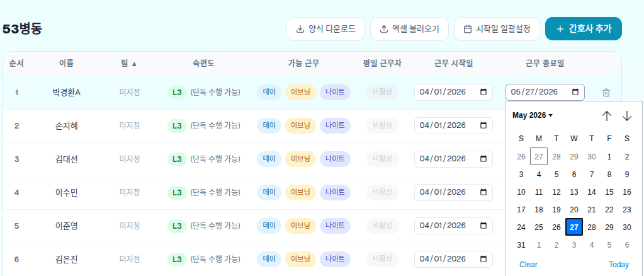644x276 pixels.
Task: Toggle 나이트 shift for 박경환A
Action: (335, 92)
